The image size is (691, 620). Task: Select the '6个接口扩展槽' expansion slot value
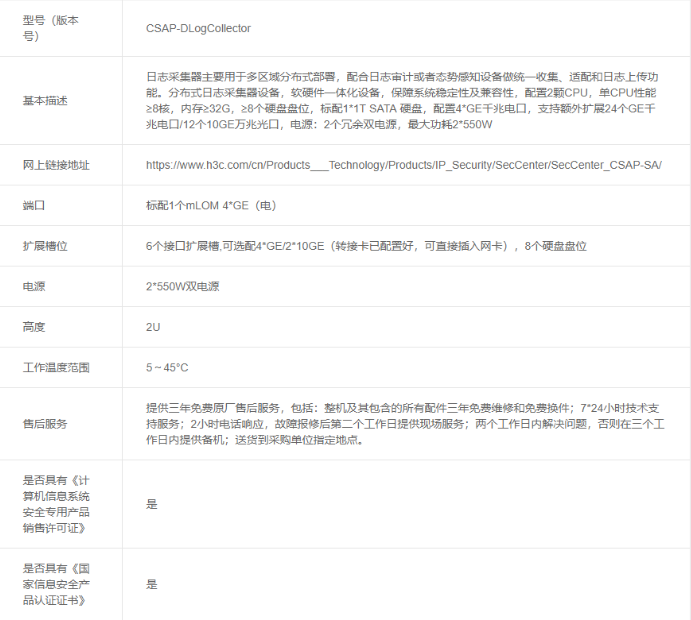coord(366,246)
